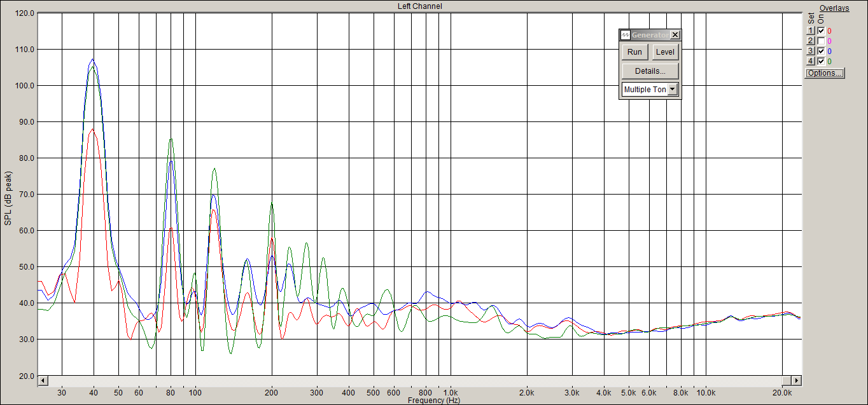Click the 110.0 SPL axis tick label
Image resolution: width=868 pixels, height=405 pixels.
pos(24,49)
